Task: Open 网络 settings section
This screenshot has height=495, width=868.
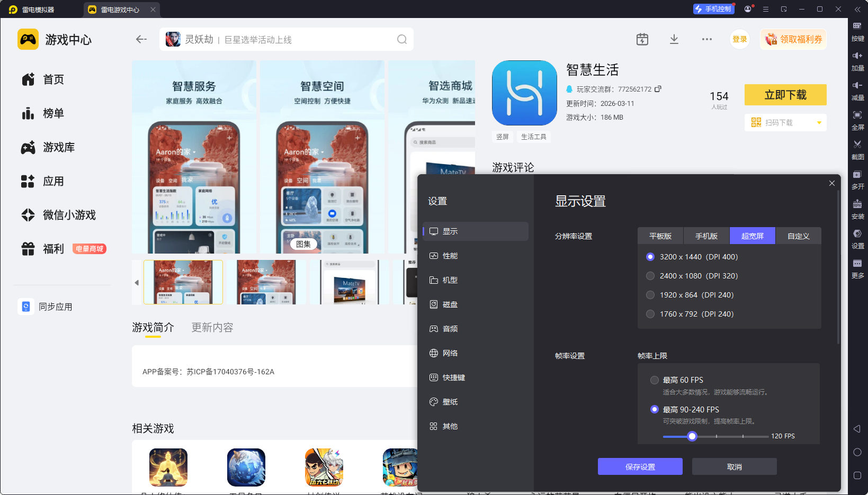Action: [476, 353]
